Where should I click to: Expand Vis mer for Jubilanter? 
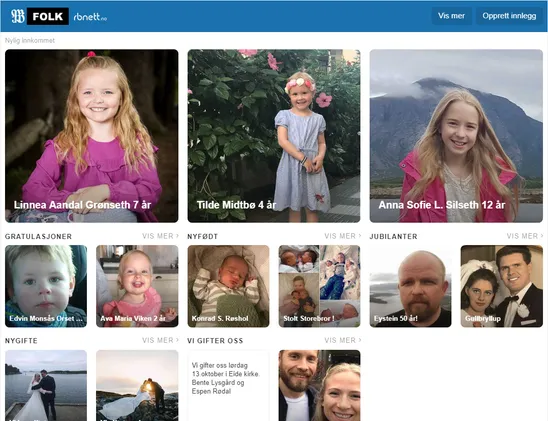[525, 236]
